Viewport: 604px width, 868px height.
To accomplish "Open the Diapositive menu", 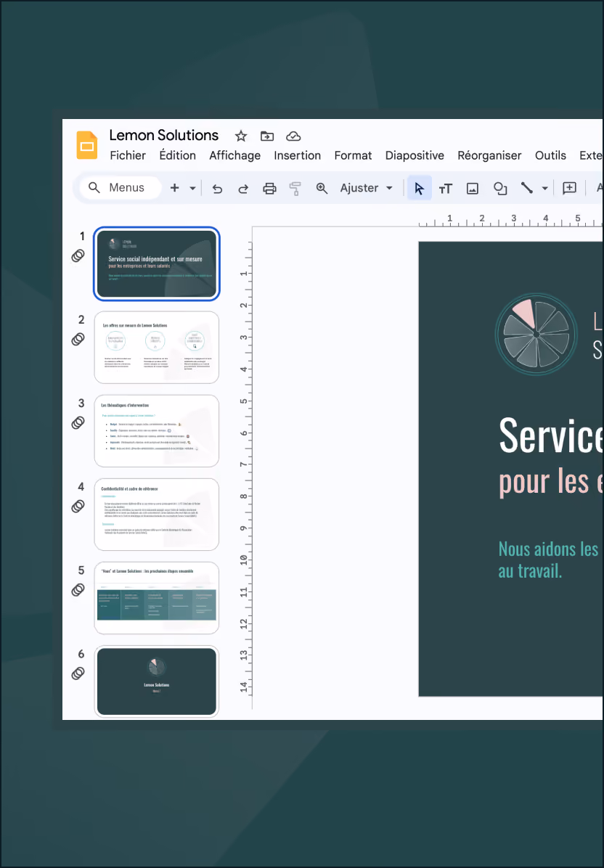I will coord(415,155).
